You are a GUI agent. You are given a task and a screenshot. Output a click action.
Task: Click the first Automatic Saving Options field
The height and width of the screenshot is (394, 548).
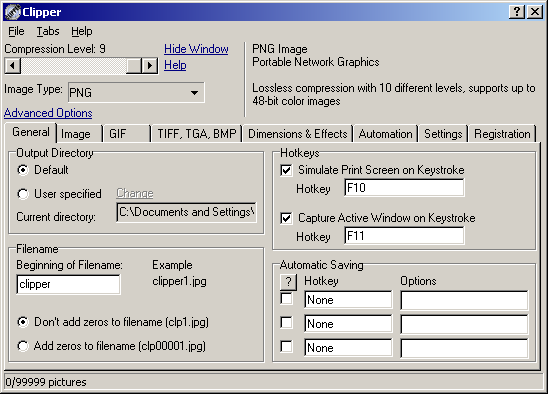[x=464, y=300]
